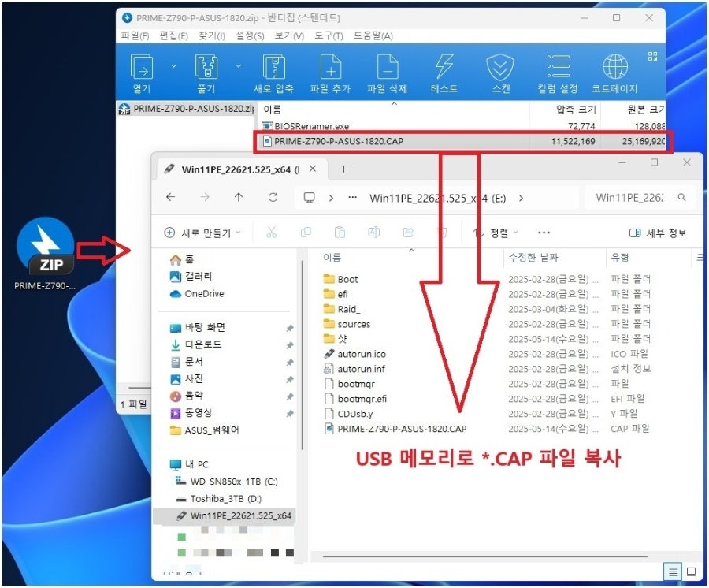Expand the dropdown arrow next to 풀기
The width and height of the screenshot is (709, 588).
tap(238, 66)
